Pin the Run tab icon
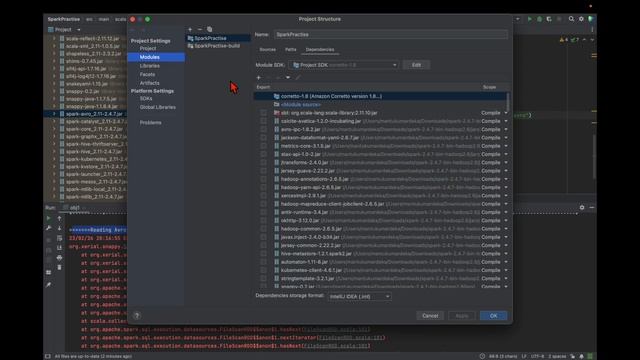The width and height of the screenshot is (640, 360). 49,284
